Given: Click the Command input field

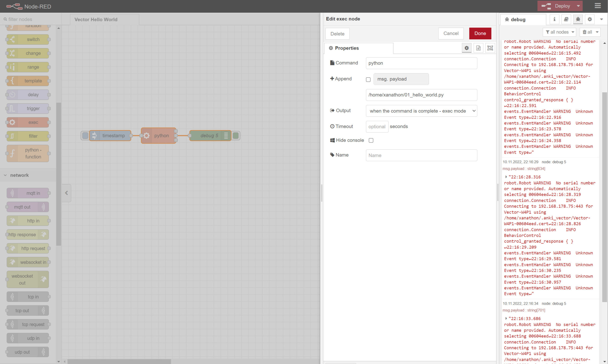Looking at the screenshot, I should [422, 63].
